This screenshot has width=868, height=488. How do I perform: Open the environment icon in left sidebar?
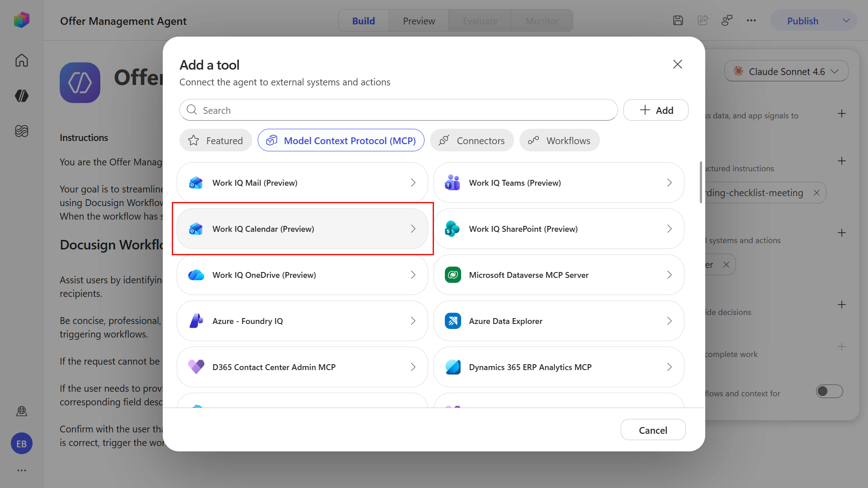pos(22,411)
